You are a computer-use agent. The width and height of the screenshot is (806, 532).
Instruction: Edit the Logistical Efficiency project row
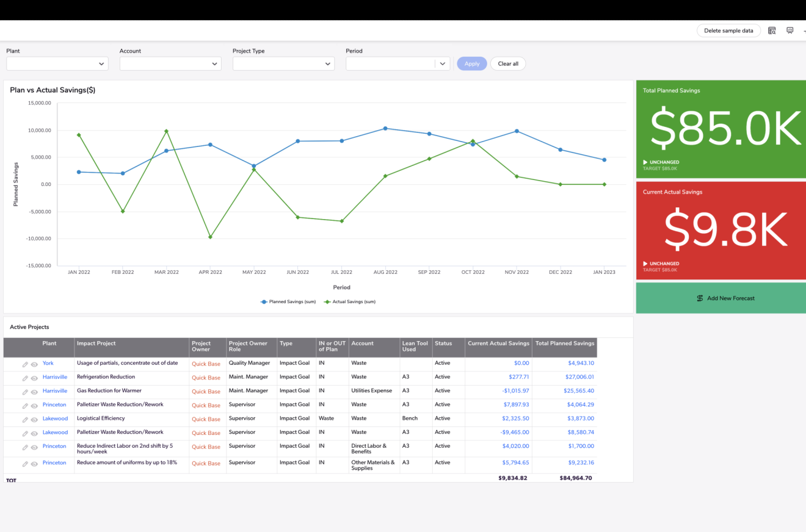click(25, 420)
